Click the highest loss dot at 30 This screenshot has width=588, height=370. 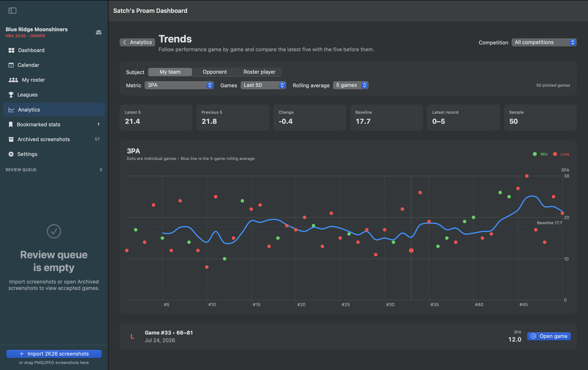click(x=527, y=176)
